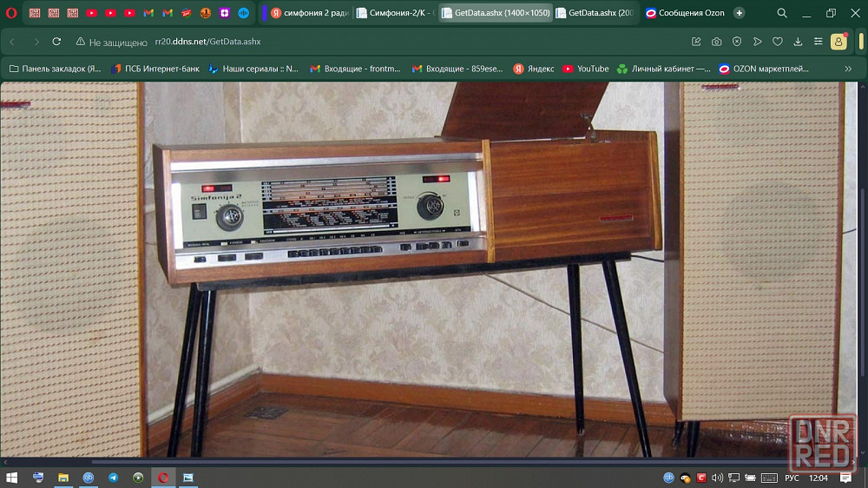Open the volume control in tray
Viewport: 868px width, 488px height.
point(718,478)
